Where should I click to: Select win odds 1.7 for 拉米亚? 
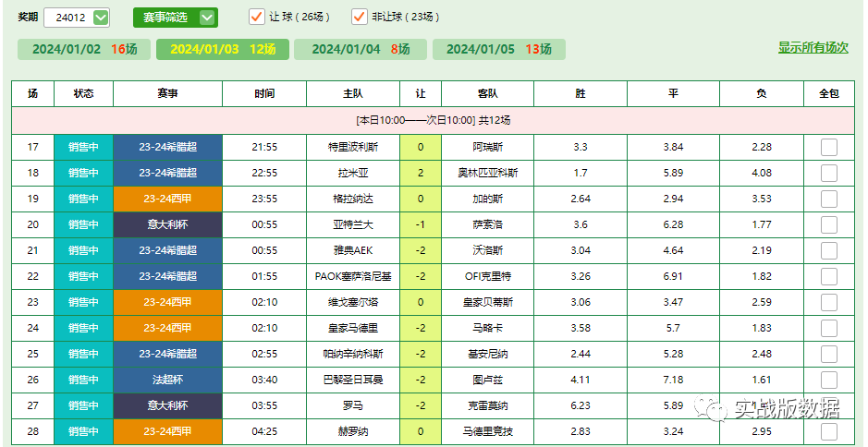(581, 173)
